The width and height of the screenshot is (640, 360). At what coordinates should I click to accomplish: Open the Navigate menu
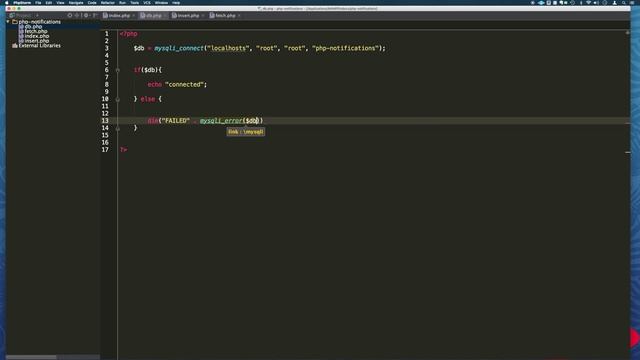76,2
